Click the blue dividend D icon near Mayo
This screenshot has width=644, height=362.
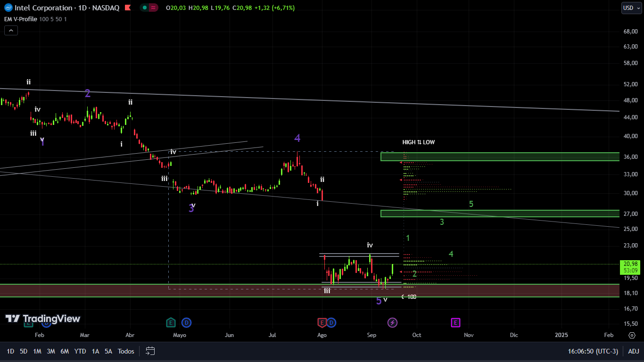pyautogui.click(x=187, y=323)
